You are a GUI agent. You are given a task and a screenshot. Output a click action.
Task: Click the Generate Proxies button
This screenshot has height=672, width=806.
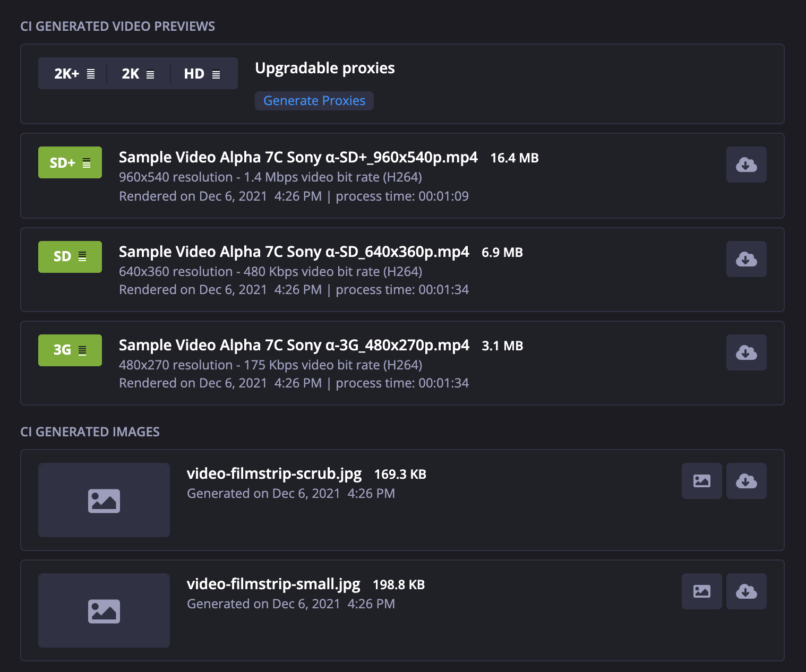click(314, 101)
